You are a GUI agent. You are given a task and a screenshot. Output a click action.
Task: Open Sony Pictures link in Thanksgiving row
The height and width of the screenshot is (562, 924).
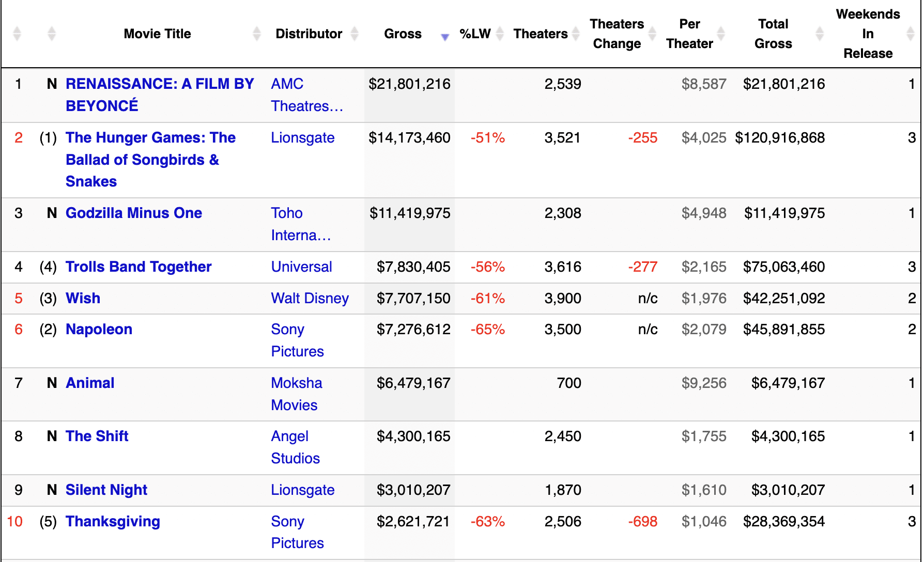click(x=297, y=532)
